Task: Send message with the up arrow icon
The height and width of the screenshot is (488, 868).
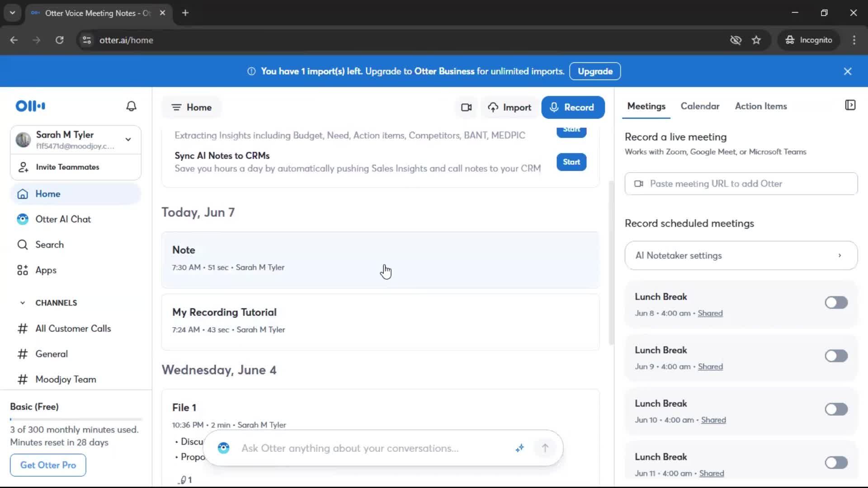Action: tap(545, 448)
